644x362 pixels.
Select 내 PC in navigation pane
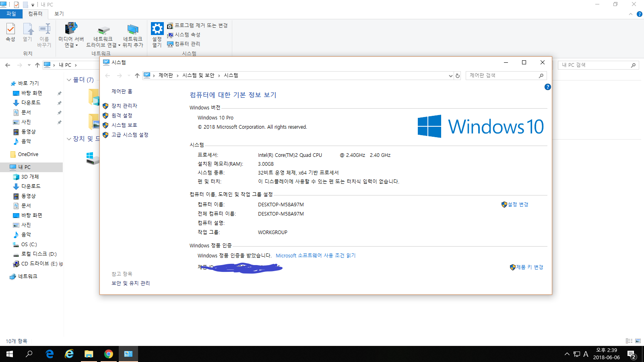24,167
